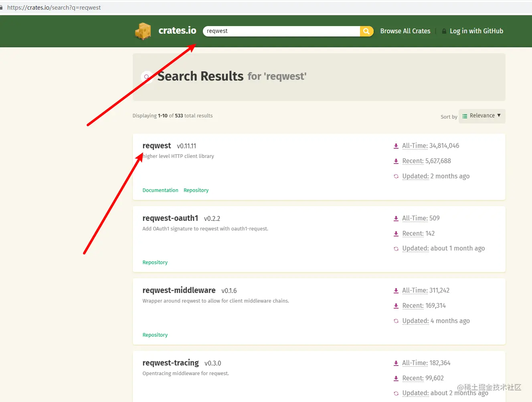Viewport: 532px width, 402px height.
Task: Click the crates.io cheese logo
Action: click(143, 31)
